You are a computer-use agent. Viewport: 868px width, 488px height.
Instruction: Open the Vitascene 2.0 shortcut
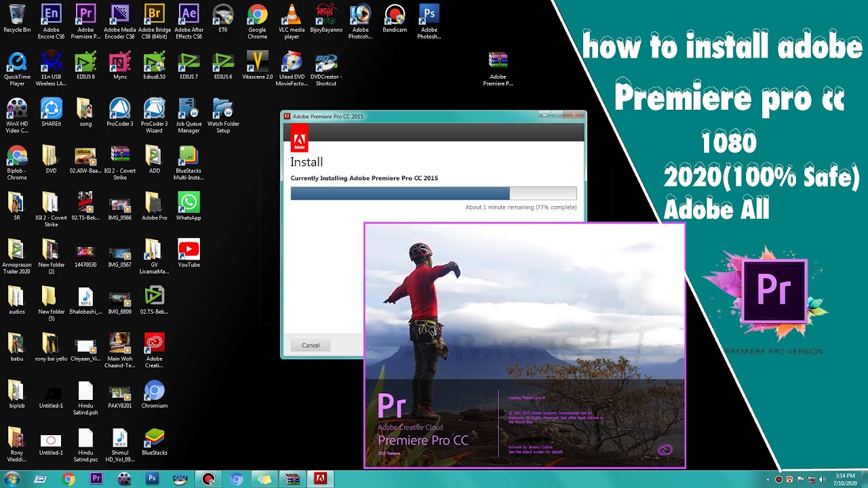257,66
